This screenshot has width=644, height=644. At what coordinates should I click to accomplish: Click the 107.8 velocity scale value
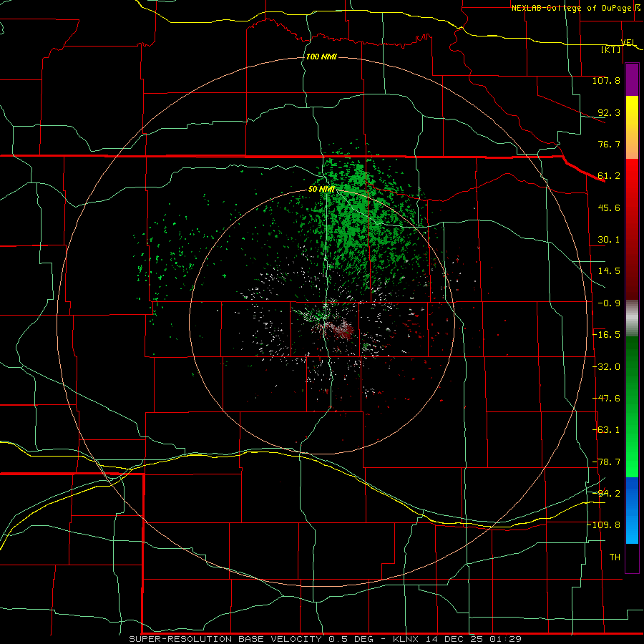tap(606, 80)
